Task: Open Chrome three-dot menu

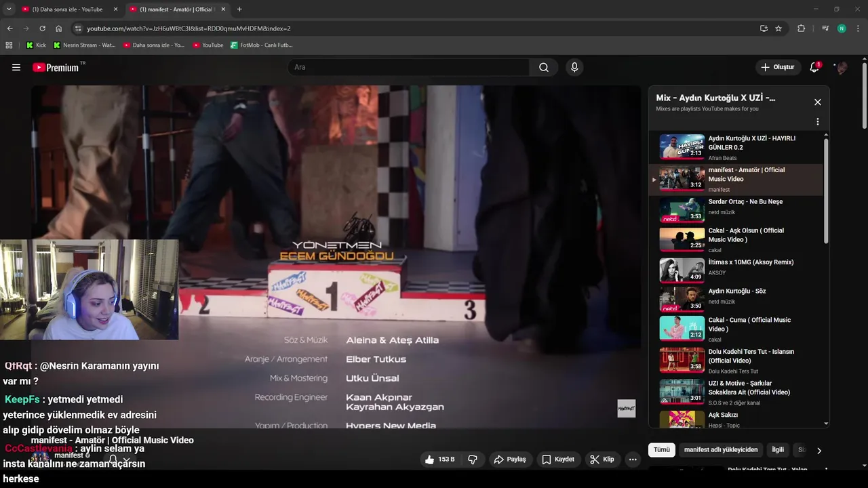Action: click(859, 28)
